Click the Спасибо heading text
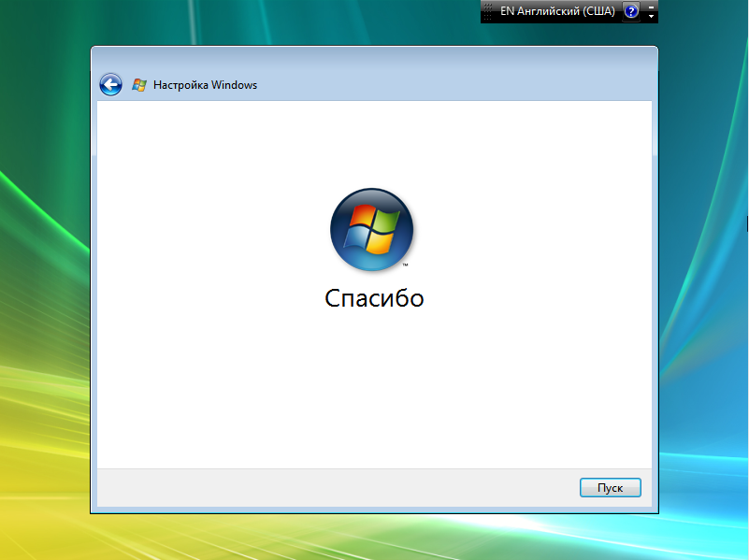This screenshot has height=560, width=749. [x=374, y=298]
